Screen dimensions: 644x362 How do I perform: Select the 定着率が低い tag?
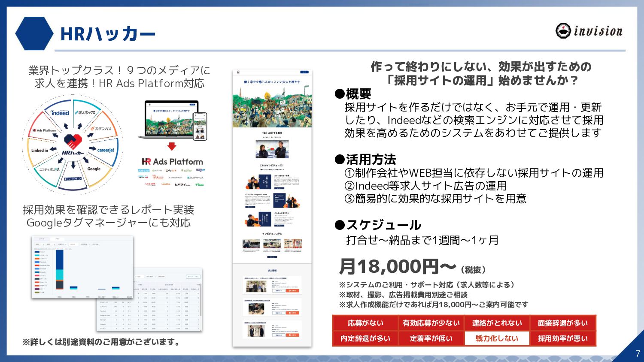pos(431,338)
